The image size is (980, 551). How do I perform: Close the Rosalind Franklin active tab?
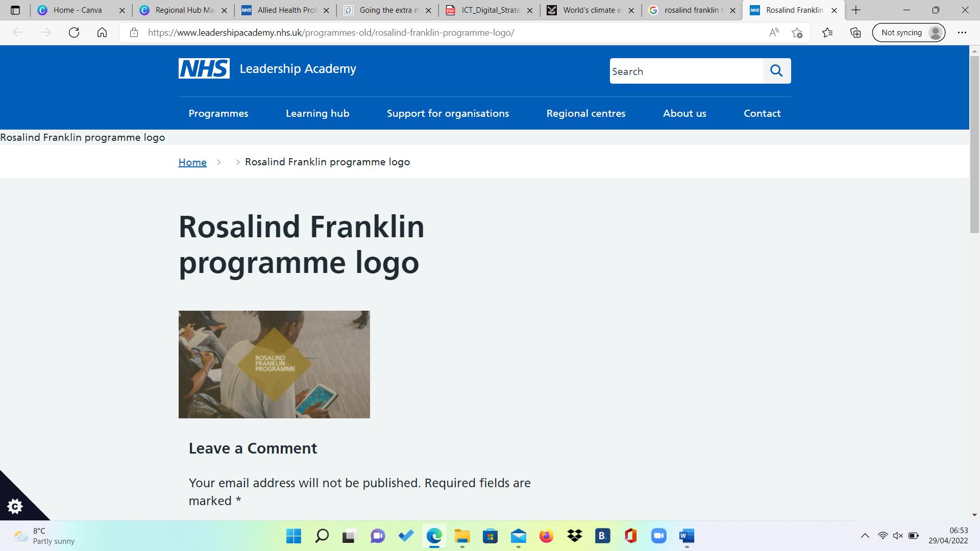[x=834, y=10]
